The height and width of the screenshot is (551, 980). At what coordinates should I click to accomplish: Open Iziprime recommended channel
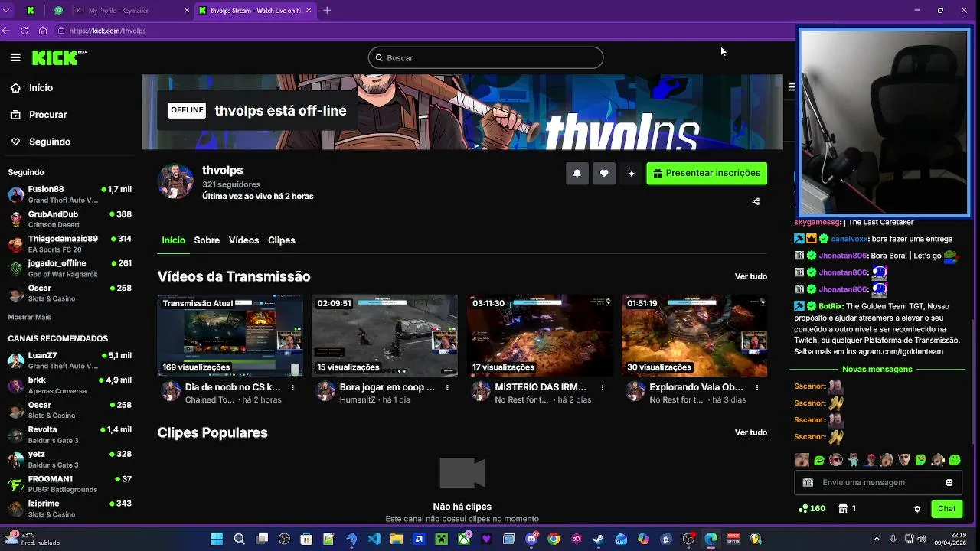point(70,508)
